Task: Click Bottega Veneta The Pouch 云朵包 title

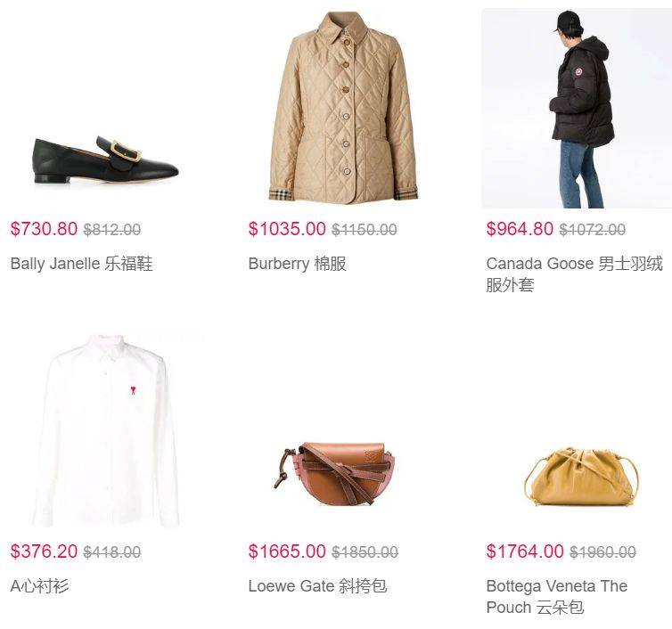Action: tap(557, 596)
